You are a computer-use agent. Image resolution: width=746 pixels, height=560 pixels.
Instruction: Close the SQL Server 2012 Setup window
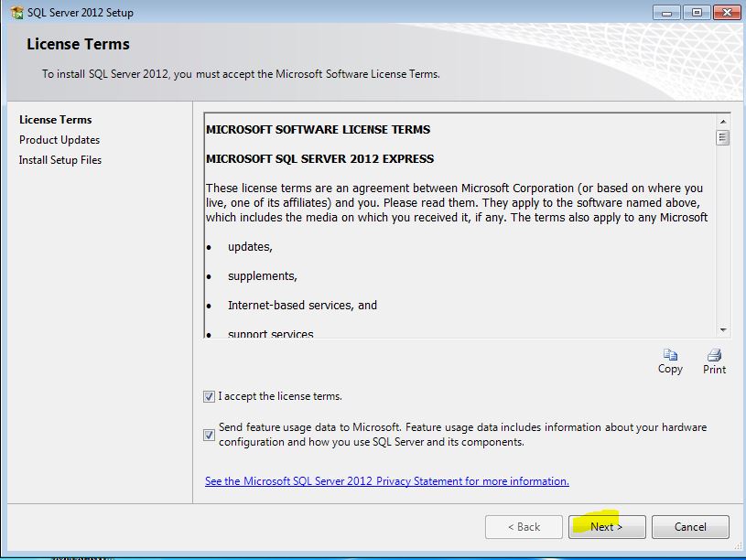pyautogui.click(x=727, y=13)
